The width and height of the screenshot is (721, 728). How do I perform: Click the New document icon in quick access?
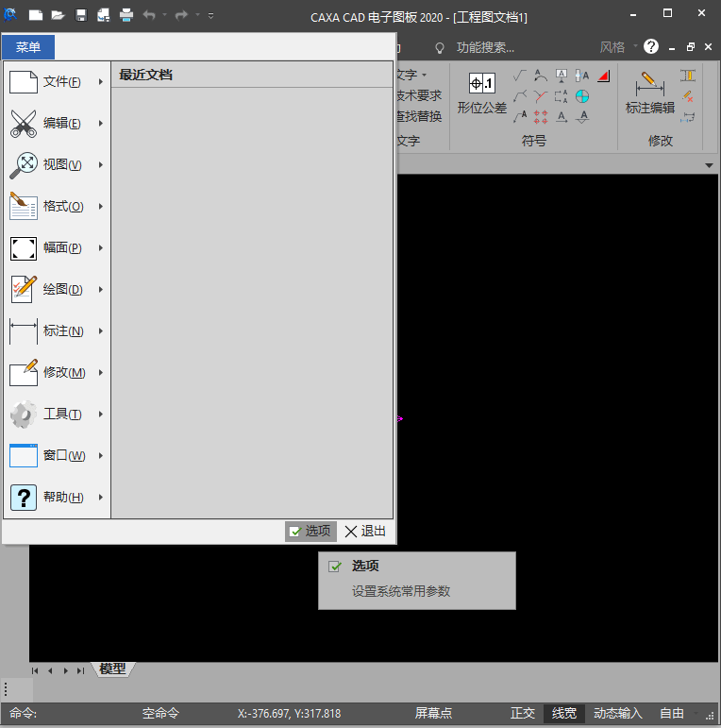(36, 15)
